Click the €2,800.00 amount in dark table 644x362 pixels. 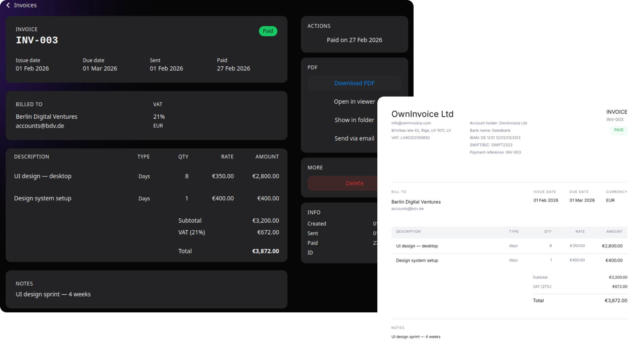[x=266, y=176]
